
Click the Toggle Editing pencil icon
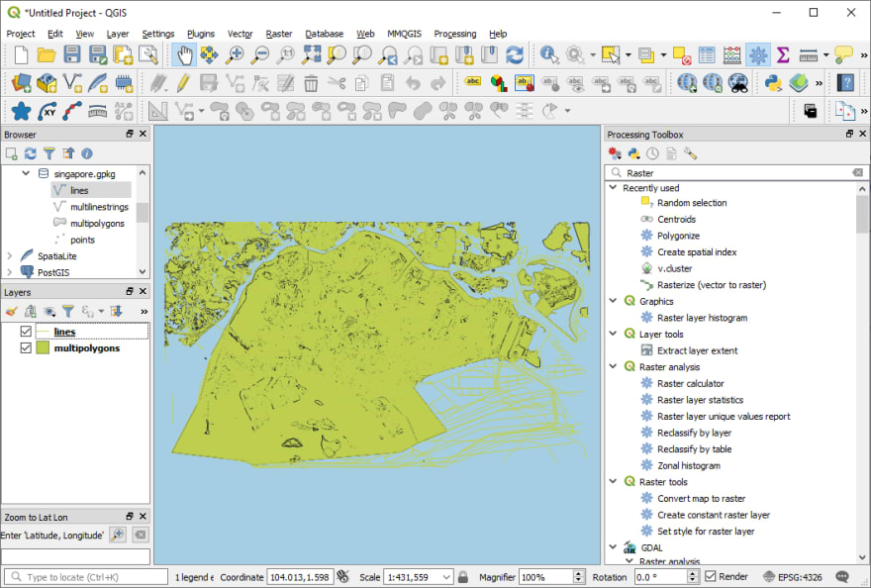[x=183, y=83]
